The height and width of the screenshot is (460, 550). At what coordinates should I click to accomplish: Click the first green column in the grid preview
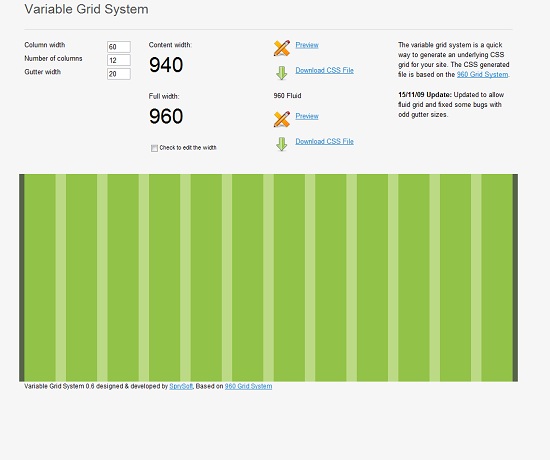pos(40,278)
